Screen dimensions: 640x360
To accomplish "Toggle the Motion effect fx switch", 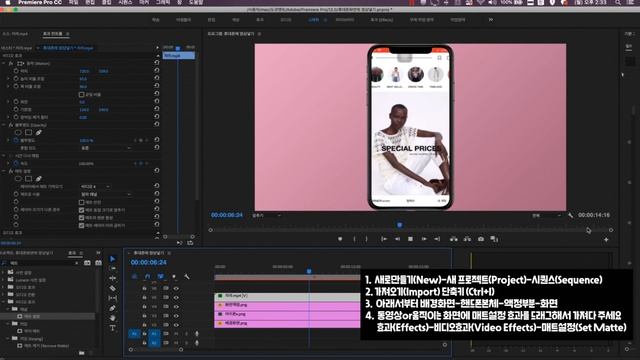I will click(x=11, y=63).
